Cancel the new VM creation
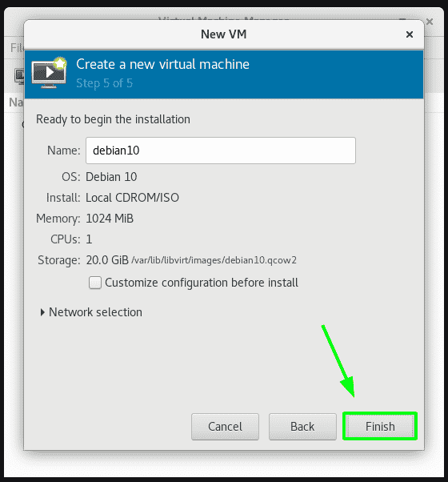 click(225, 427)
